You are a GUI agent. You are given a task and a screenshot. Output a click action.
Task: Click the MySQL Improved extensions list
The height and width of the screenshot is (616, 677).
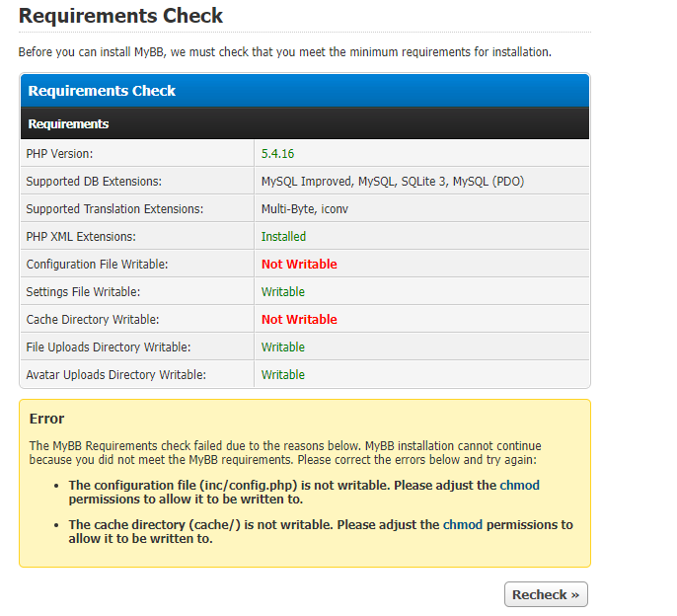pos(393,181)
